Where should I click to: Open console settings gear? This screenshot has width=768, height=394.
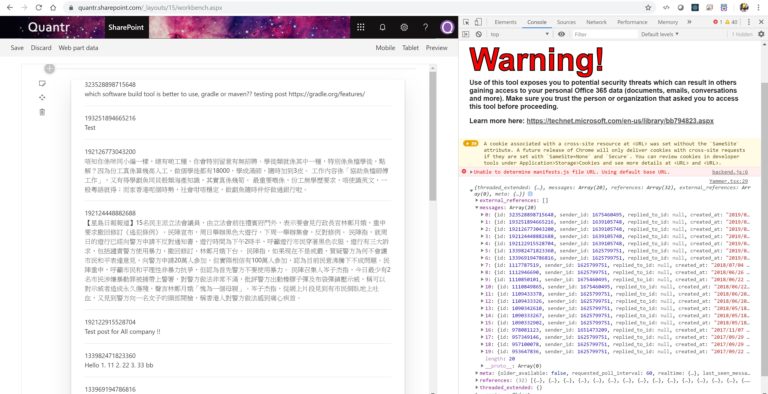[x=761, y=34]
